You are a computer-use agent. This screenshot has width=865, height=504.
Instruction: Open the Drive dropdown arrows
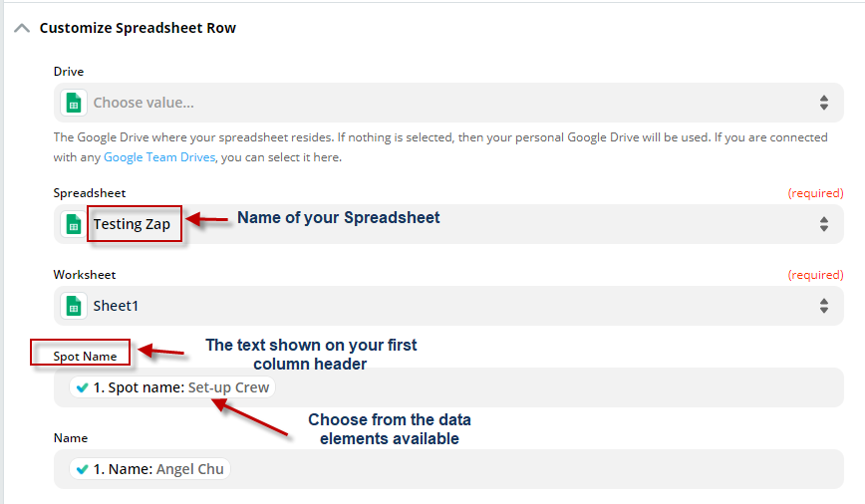point(824,103)
